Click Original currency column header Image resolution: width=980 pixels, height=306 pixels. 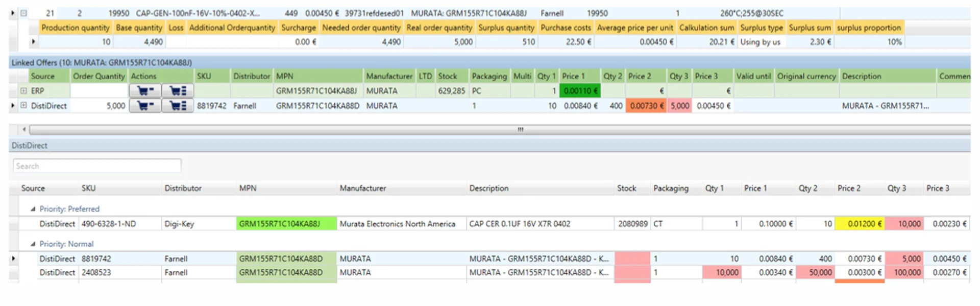click(x=806, y=76)
